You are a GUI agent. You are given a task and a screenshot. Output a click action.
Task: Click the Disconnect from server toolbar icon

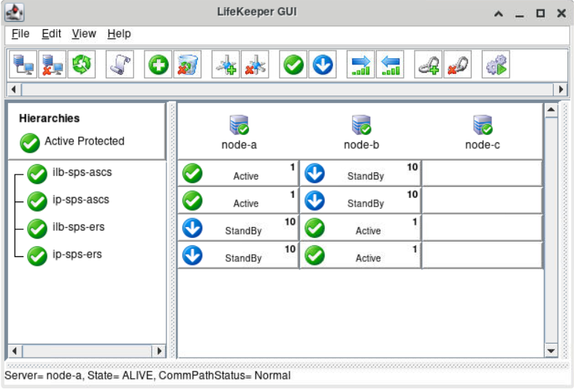point(52,64)
